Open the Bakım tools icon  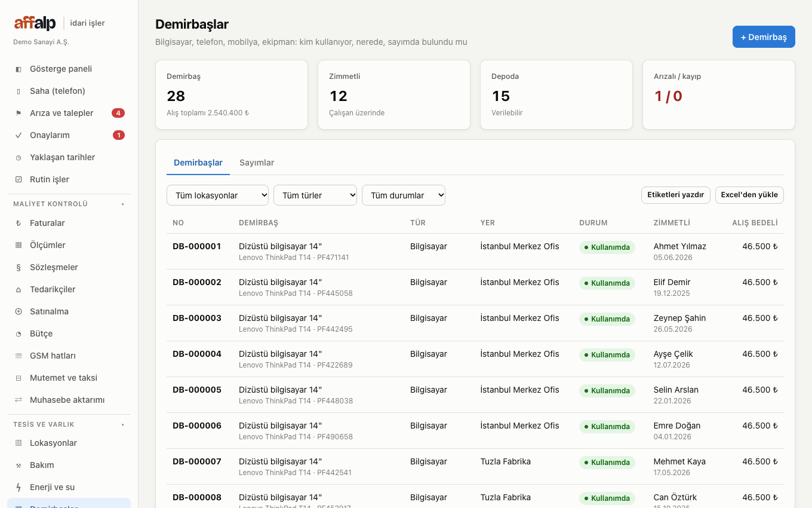pos(19,466)
